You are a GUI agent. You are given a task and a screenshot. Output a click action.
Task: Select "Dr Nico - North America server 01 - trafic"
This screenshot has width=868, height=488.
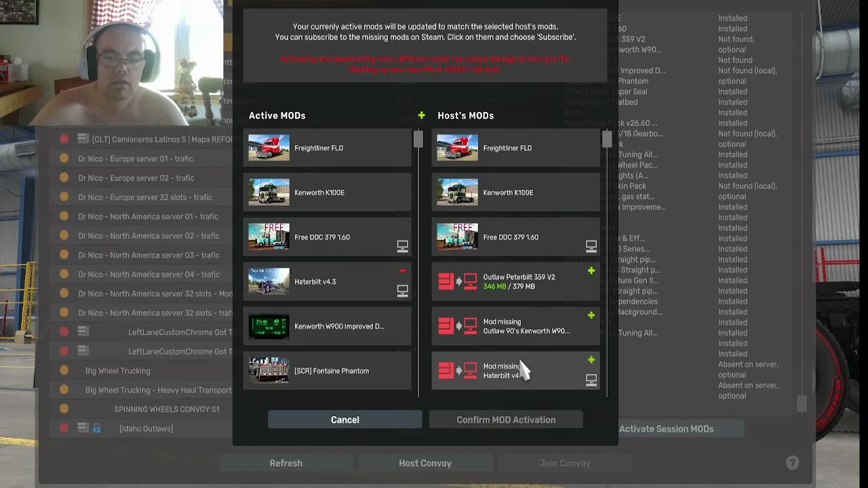pyautogui.click(x=148, y=217)
